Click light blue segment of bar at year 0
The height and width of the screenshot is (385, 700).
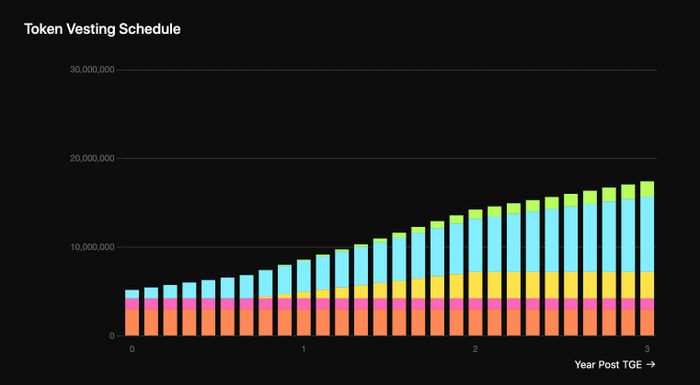[x=132, y=294]
